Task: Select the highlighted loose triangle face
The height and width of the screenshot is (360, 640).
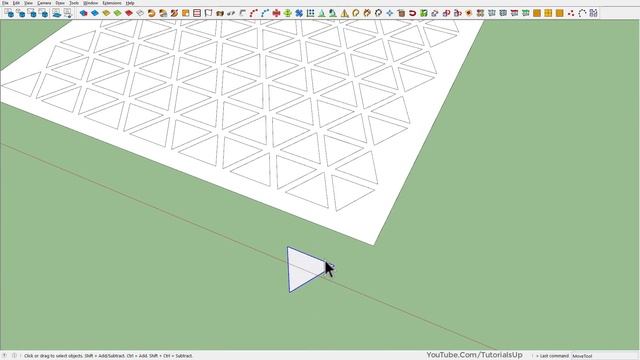Action: [303, 269]
